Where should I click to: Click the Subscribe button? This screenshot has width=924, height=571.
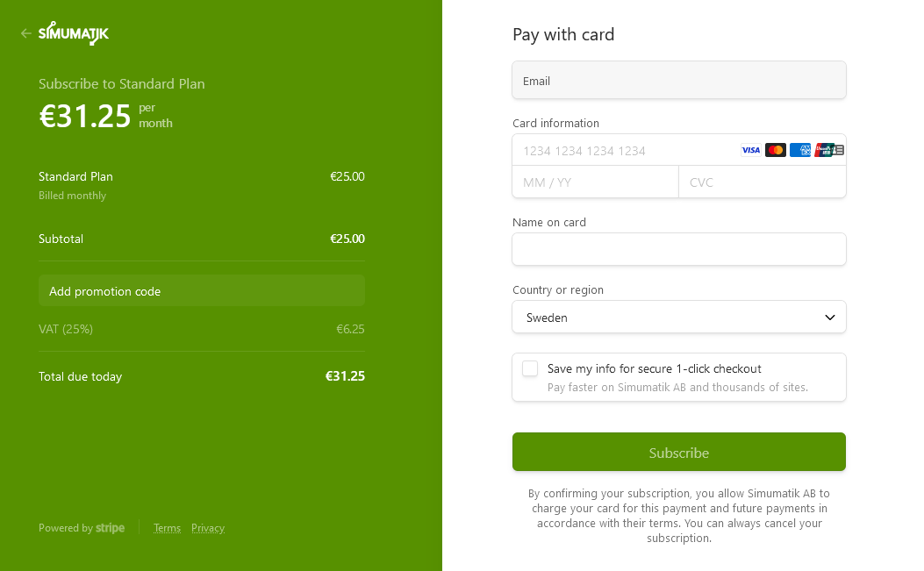(678, 453)
